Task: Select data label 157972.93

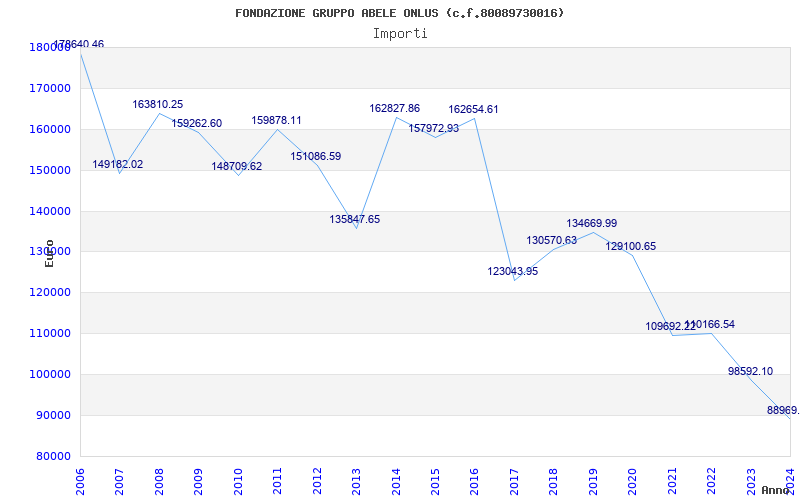Action: pos(434,129)
